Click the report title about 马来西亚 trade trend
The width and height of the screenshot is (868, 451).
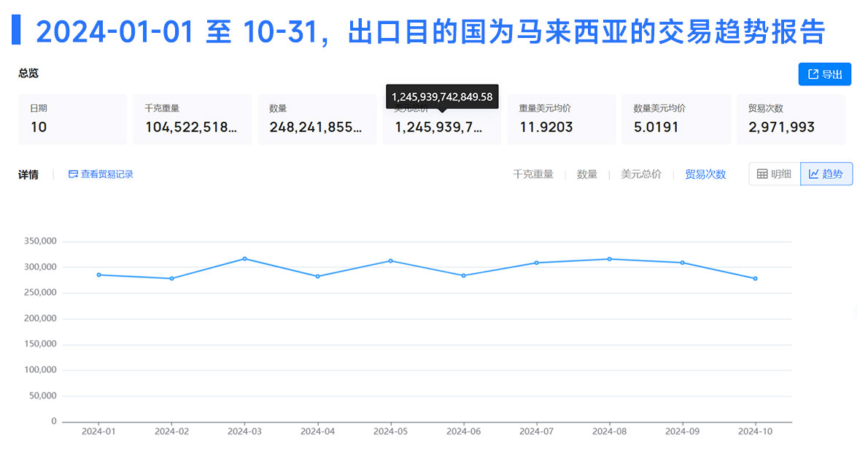(430, 31)
